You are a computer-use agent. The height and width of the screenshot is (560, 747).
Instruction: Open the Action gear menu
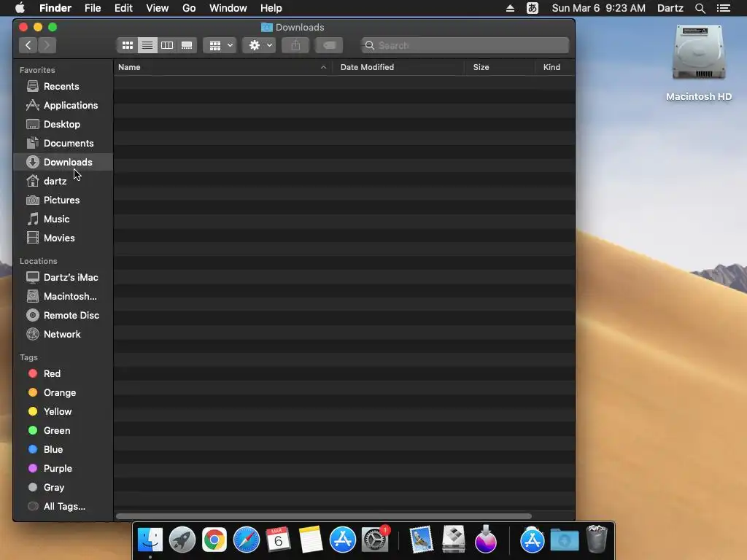(259, 45)
